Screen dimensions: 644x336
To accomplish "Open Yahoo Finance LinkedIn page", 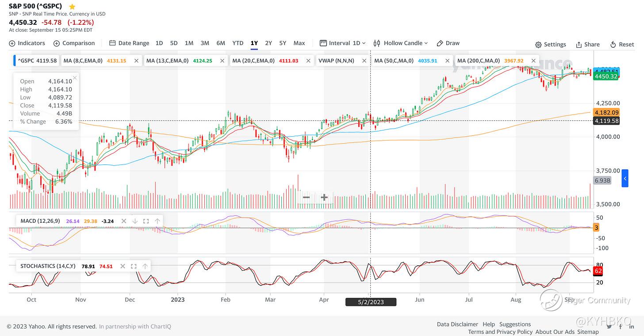I will tap(631, 326).
